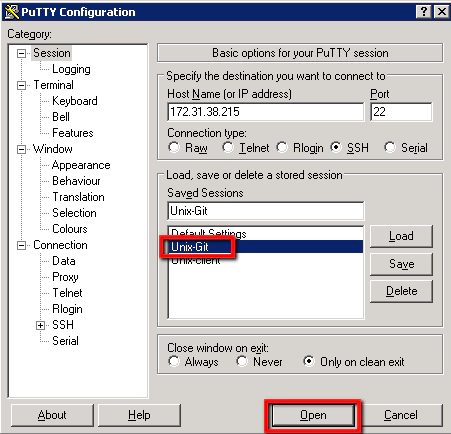Viewport: 451px width, 434px height.
Task: Click the Port input field
Action: click(x=401, y=112)
